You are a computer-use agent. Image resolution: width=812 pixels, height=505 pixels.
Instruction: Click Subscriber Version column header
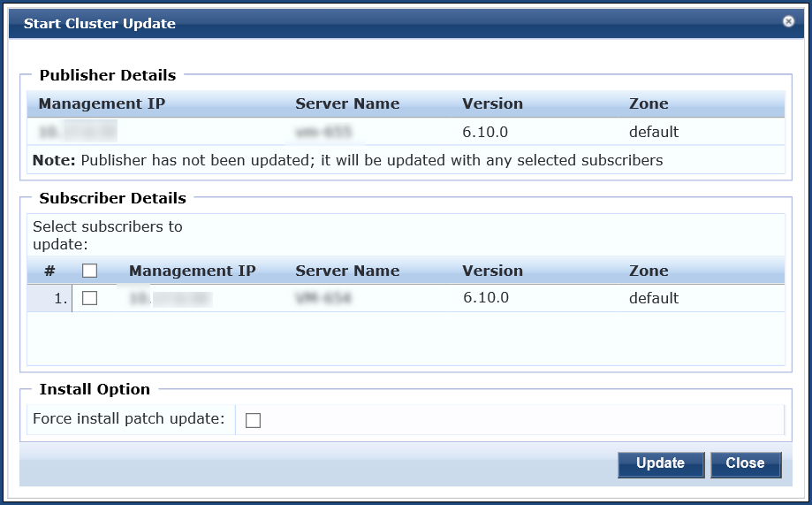click(x=492, y=271)
